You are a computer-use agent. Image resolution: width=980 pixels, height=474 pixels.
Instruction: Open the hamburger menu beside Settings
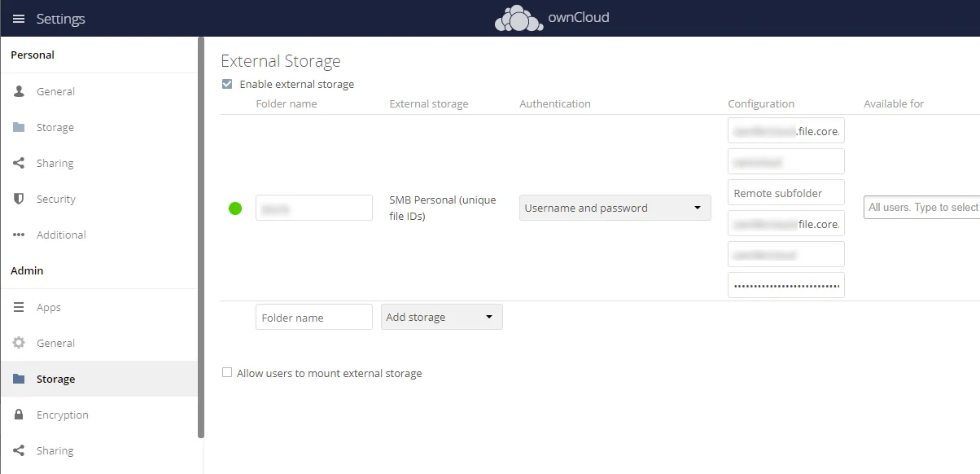[x=18, y=18]
